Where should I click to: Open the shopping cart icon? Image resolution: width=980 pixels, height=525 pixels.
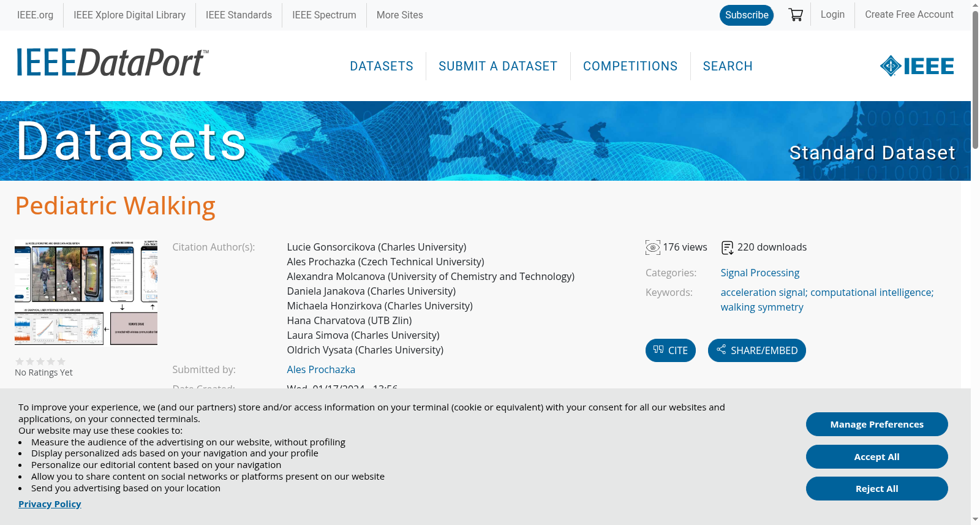click(796, 15)
